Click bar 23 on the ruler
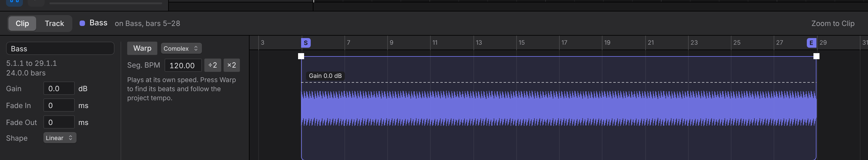Viewport: 868px width, 160px height. [x=694, y=43]
